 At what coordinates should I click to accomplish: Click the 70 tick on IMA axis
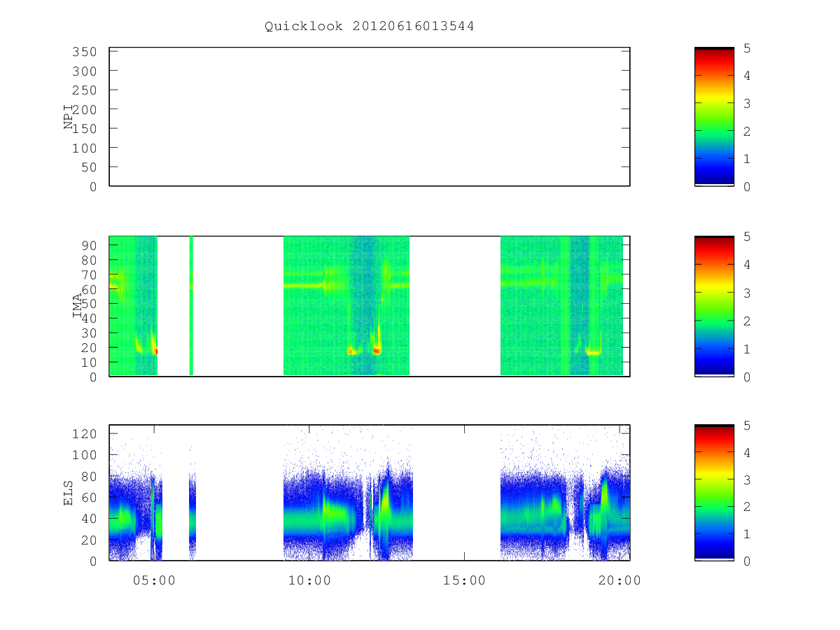(x=88, y=274)
